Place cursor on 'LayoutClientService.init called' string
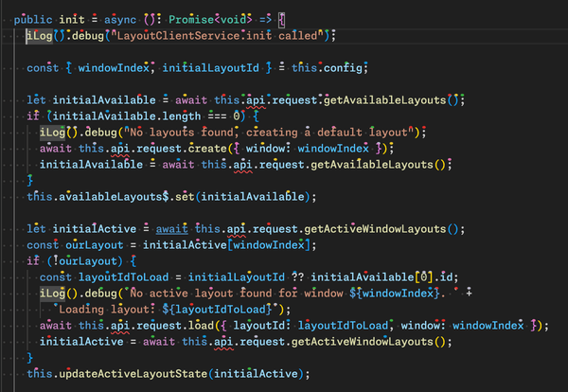Image resolution: width=568 pixels, height=392 pixels. (217, 35)
